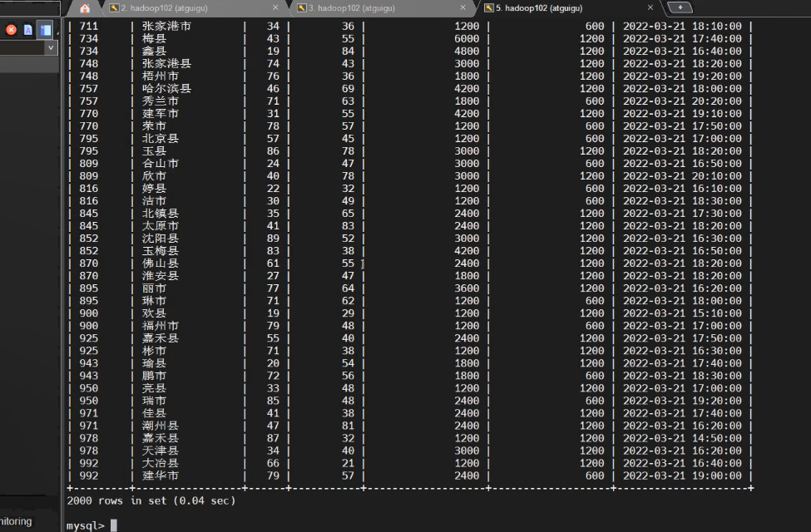This screenshot has width=811, height=532.
Task: Click the mysql> prompt cursor
Action: pos(113,525)
